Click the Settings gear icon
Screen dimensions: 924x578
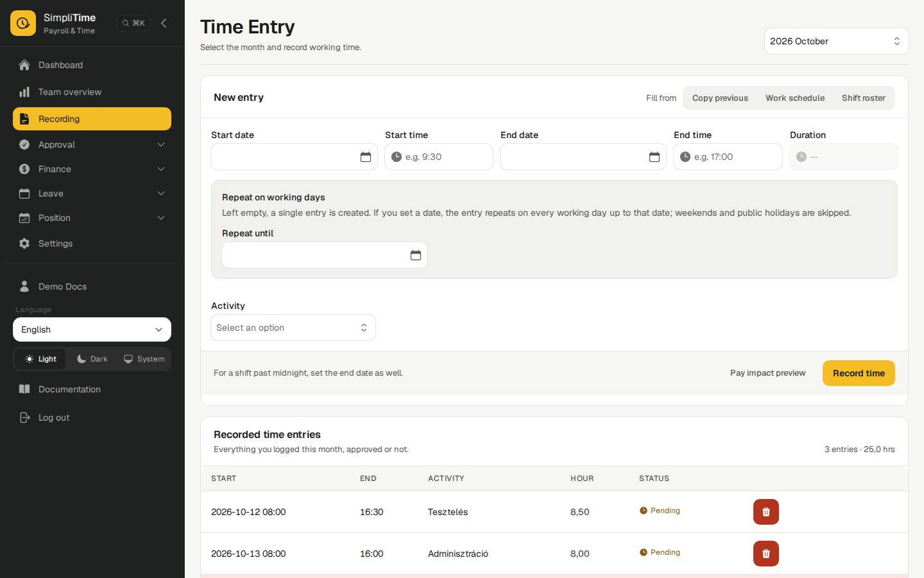coord(24,243)
